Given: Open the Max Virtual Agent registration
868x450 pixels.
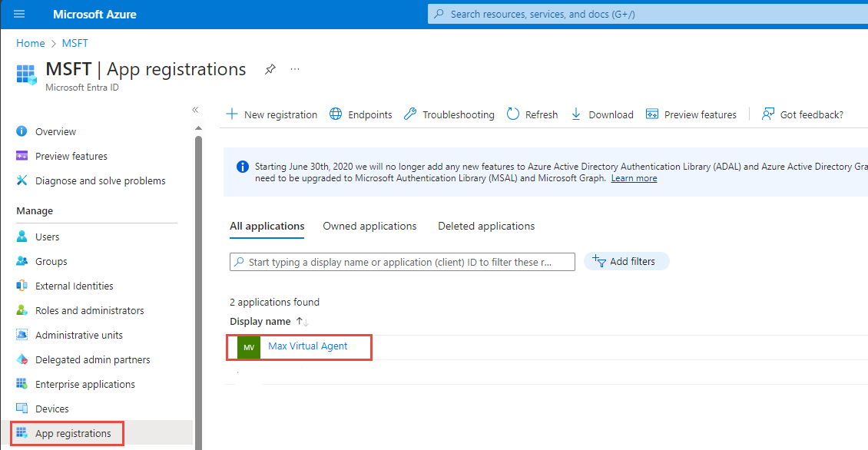Looking at the screenshot, I should tap(307, 347).
